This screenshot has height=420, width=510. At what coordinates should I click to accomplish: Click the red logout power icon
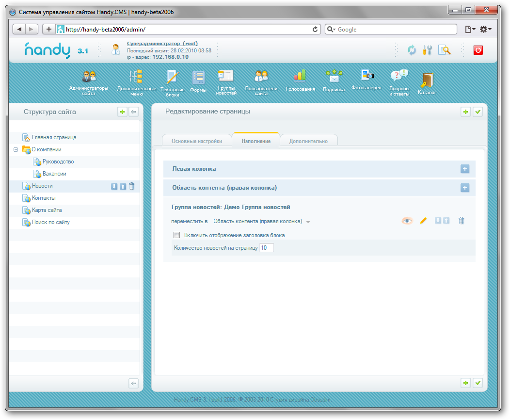[x=478, y=50]
